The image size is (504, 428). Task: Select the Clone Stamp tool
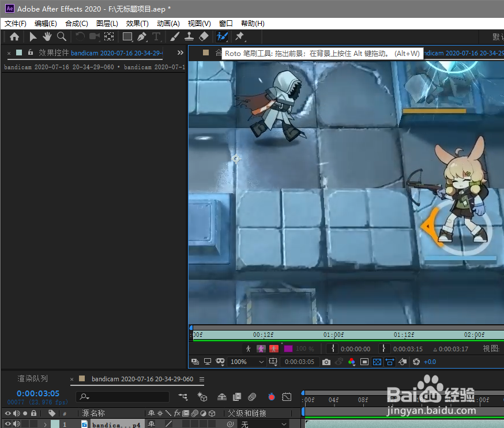(189, 37)
